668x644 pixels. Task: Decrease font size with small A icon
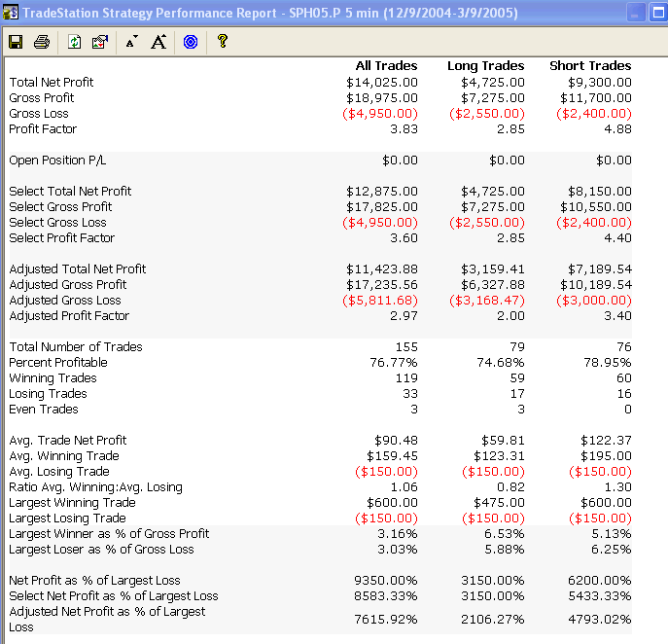132,42
